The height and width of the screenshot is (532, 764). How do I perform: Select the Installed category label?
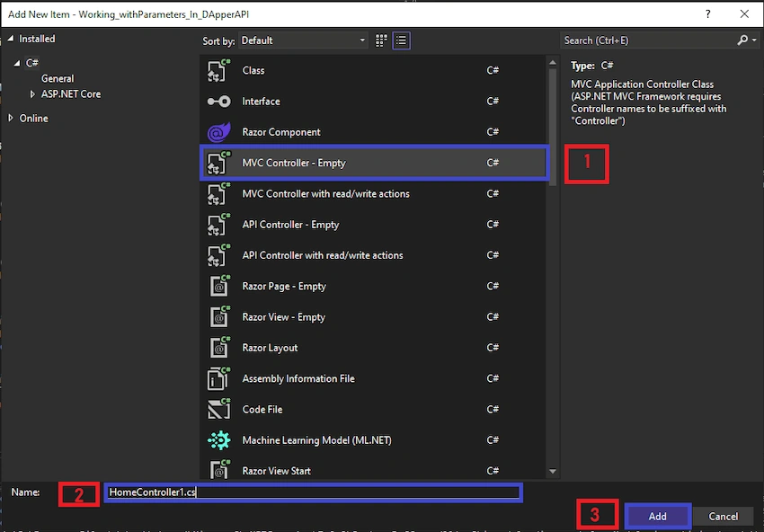pos(37,39)
